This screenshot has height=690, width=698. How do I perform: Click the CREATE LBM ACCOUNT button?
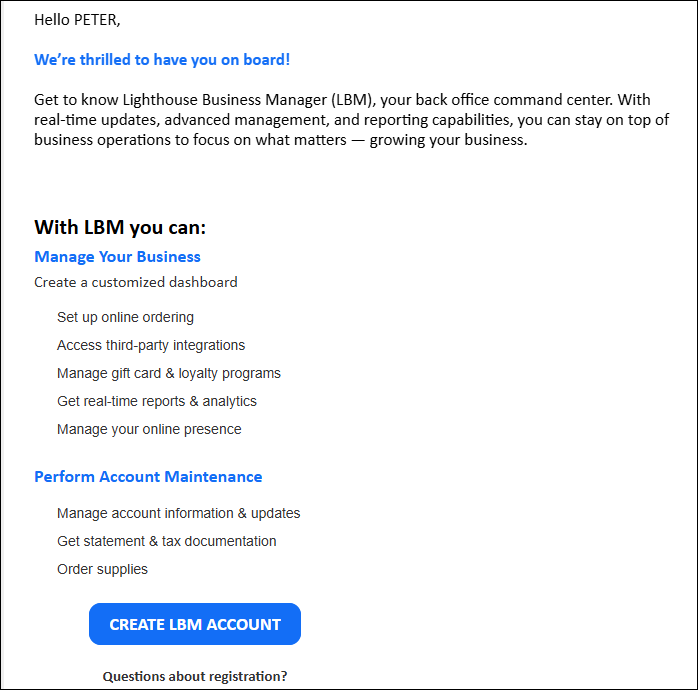coord(195,624)
